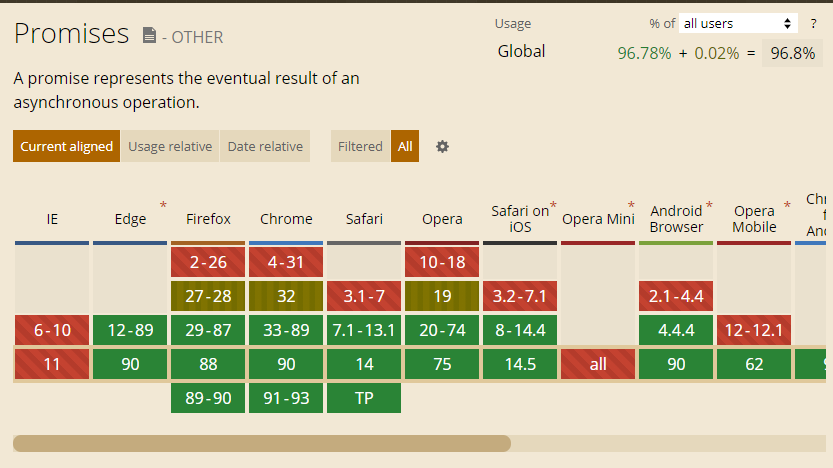Screen dimensions: 833x468
Task: Click the Firefox 2-26 cell
Action: click(x=208, y=262)
